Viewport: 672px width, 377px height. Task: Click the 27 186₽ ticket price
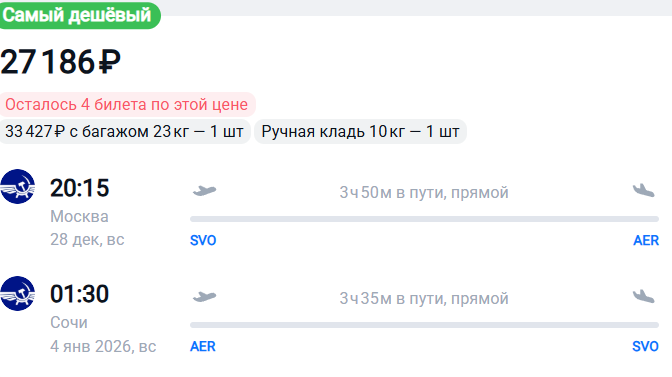pyautogui.click(x=60, y=62)
